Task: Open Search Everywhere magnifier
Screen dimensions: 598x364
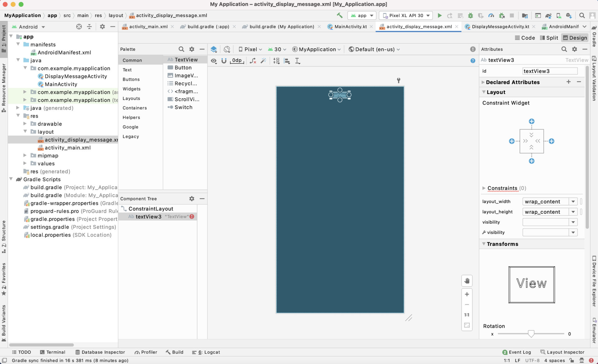Action: pos(582,15)
